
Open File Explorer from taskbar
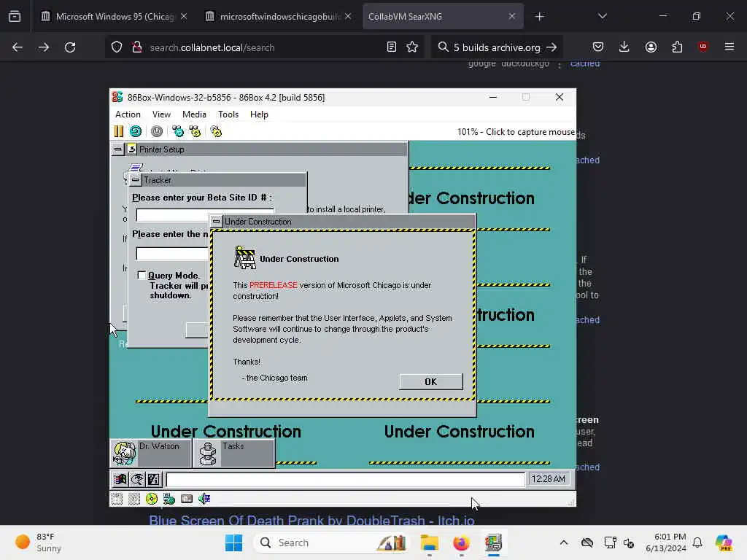(x=429, y=542)
